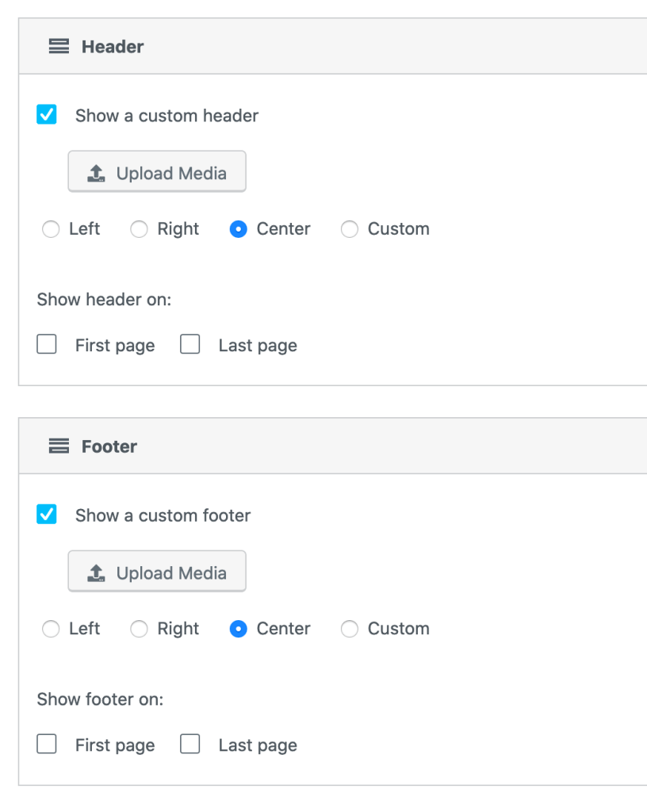Select Center alignment for the footer

pyautogui.click(x=238, y=629)
